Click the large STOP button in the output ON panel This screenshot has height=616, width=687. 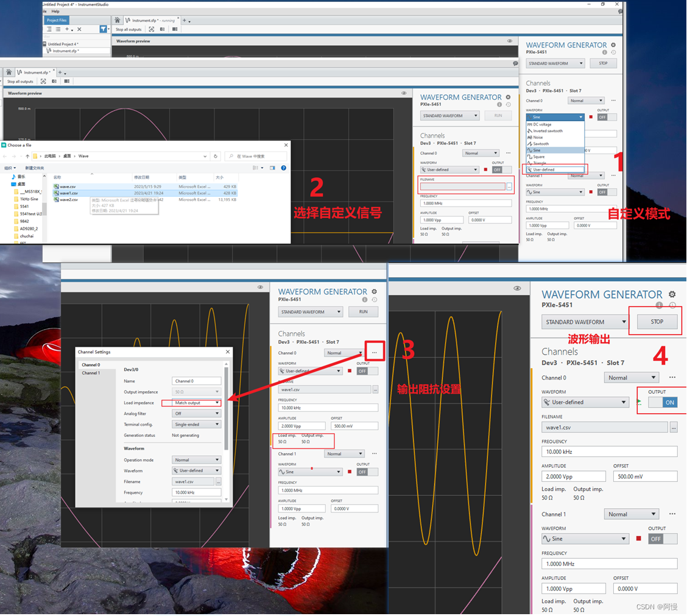point(657,322)
